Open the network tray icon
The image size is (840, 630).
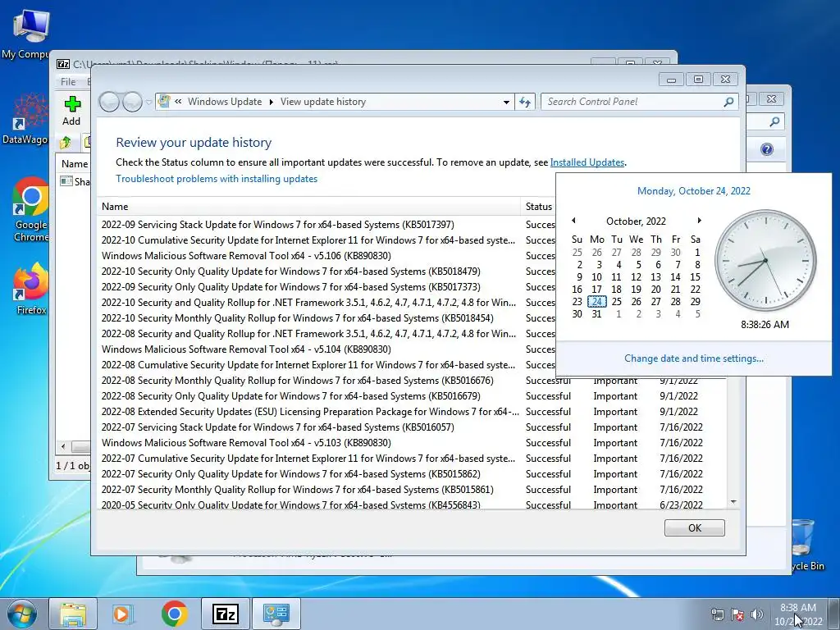click(x=717, y=614)
